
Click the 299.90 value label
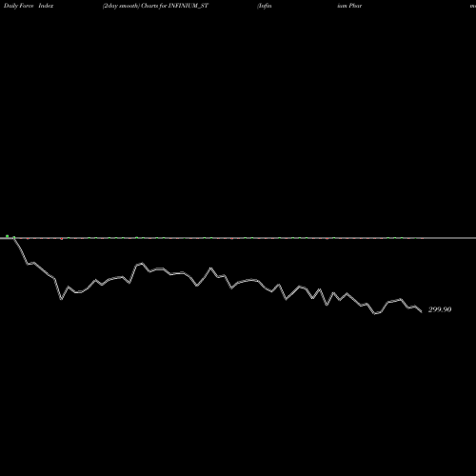(440, 309)
